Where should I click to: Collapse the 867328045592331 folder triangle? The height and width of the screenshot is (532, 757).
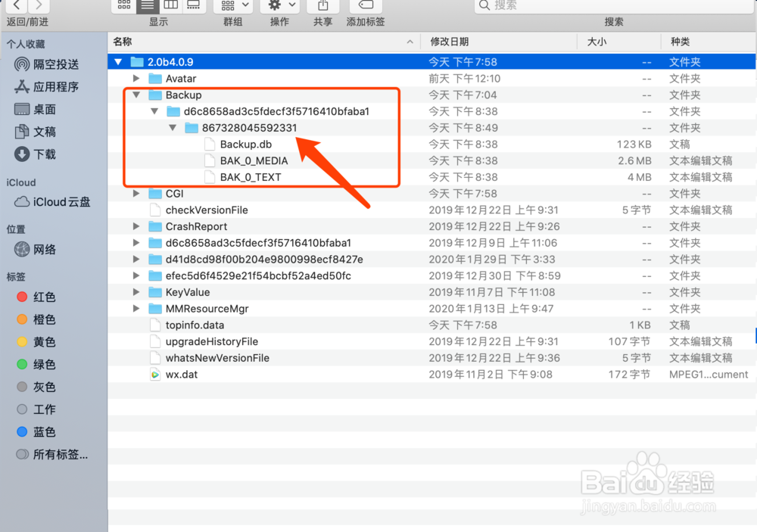[173, 127]
